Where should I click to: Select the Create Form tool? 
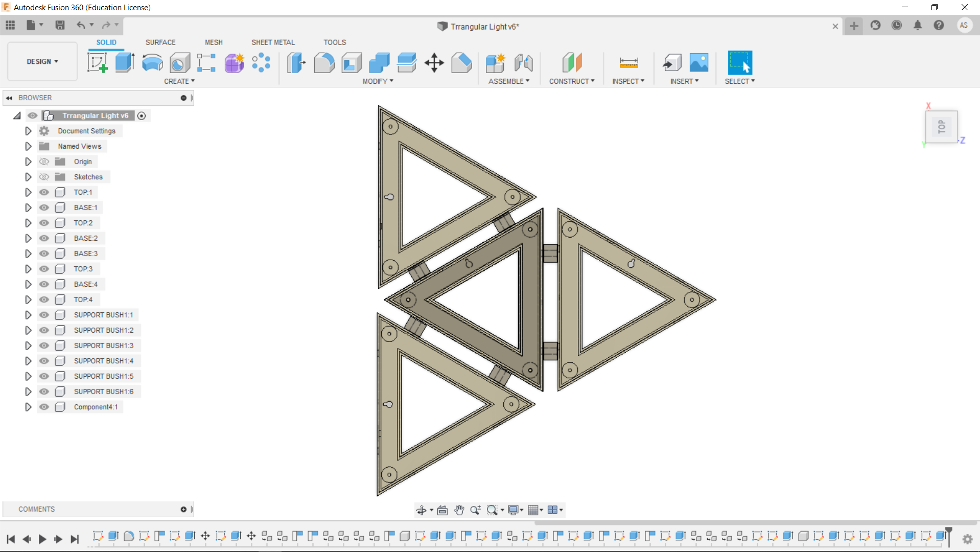[x=235, y=63]
